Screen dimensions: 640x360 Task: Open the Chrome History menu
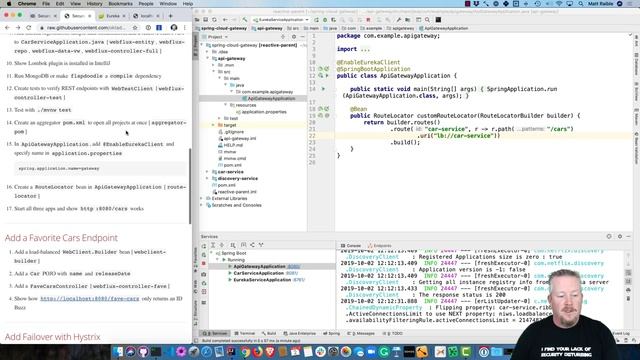(x=94, y=4)
